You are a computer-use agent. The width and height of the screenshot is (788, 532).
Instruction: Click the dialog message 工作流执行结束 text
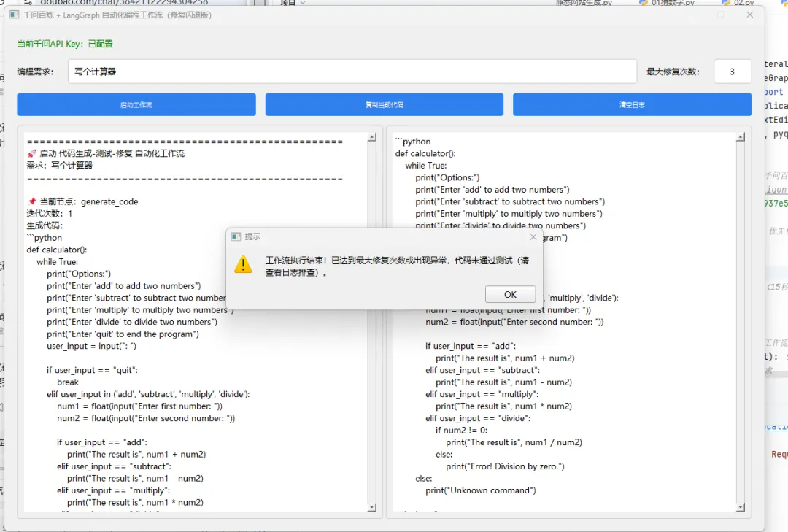tap(397, 266)
